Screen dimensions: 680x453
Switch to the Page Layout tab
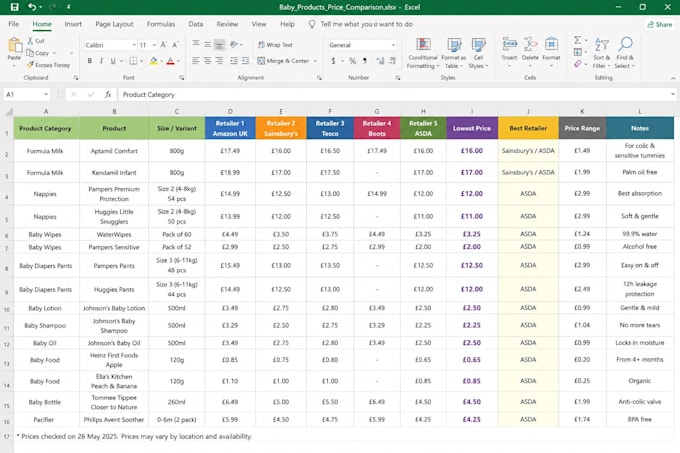click(114, 24)
